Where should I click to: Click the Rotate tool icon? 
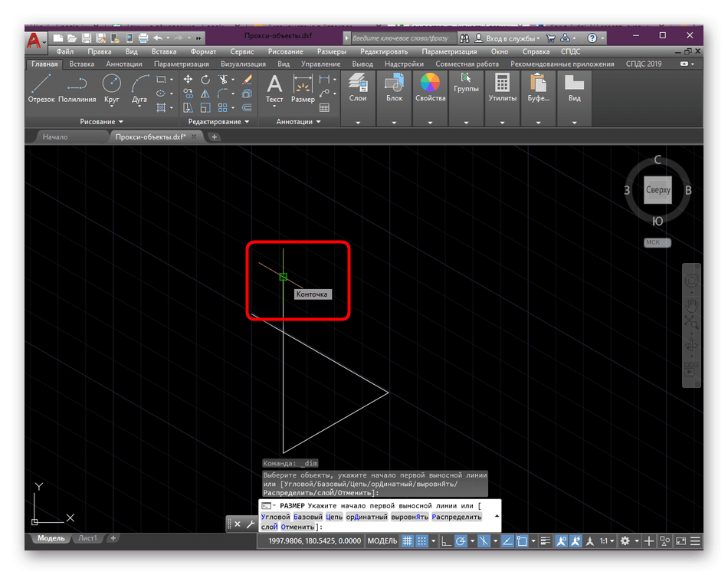[x=205, y=80]
